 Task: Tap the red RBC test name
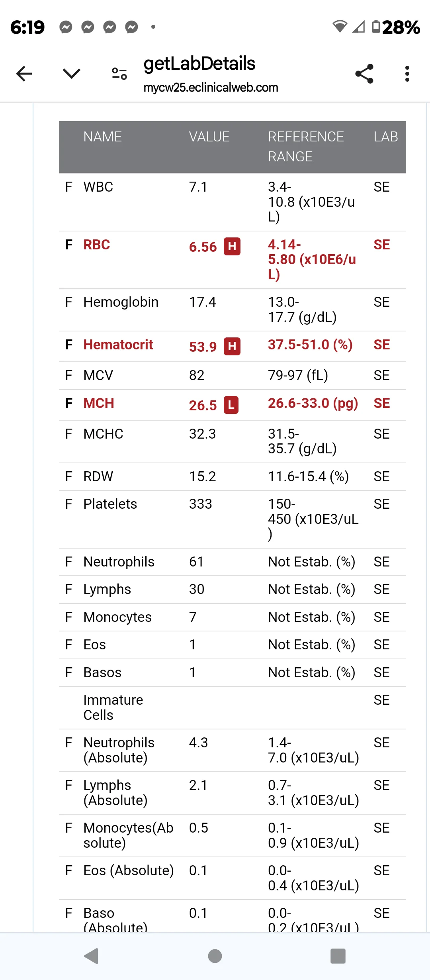click(x=96, y=245)
